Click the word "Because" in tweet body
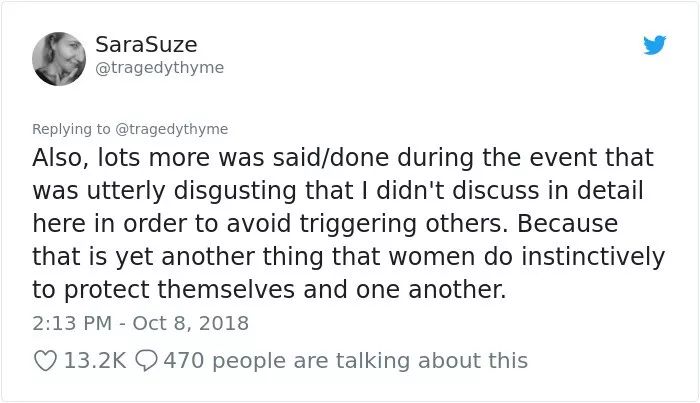Image resolution: width=700 pixels, height=403 pixels. 567,223
